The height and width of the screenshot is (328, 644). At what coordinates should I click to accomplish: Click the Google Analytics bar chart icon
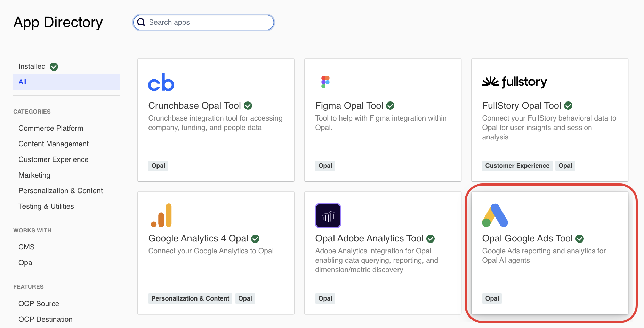[161, 215]
